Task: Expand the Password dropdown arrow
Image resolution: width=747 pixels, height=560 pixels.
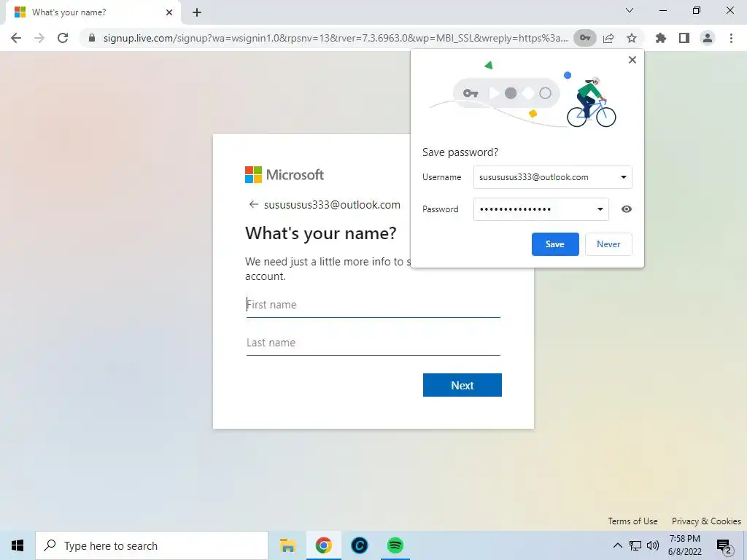Action: [600, 209]
